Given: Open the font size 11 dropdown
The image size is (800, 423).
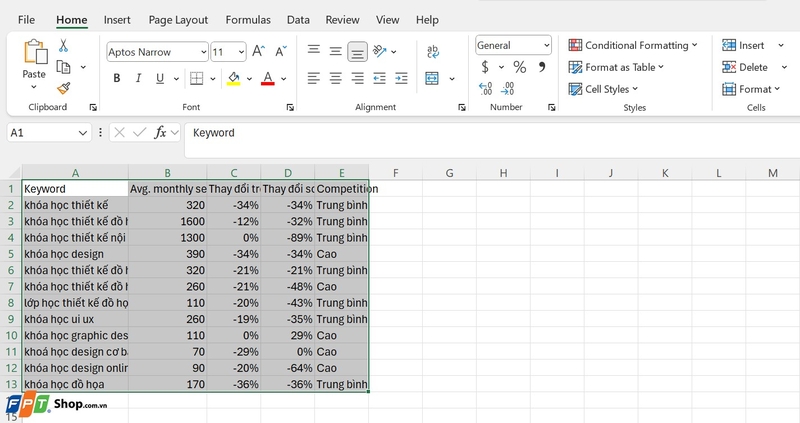Looking at the screenshot, I should pos(241,52).
